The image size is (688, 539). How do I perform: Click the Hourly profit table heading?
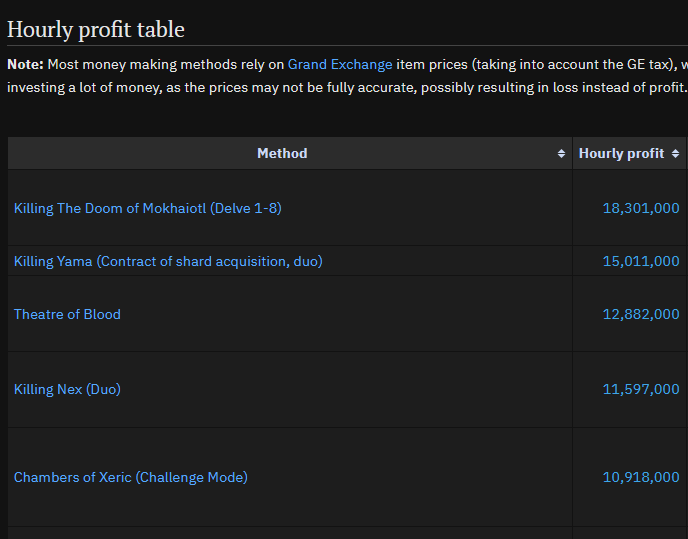(96, 29)
